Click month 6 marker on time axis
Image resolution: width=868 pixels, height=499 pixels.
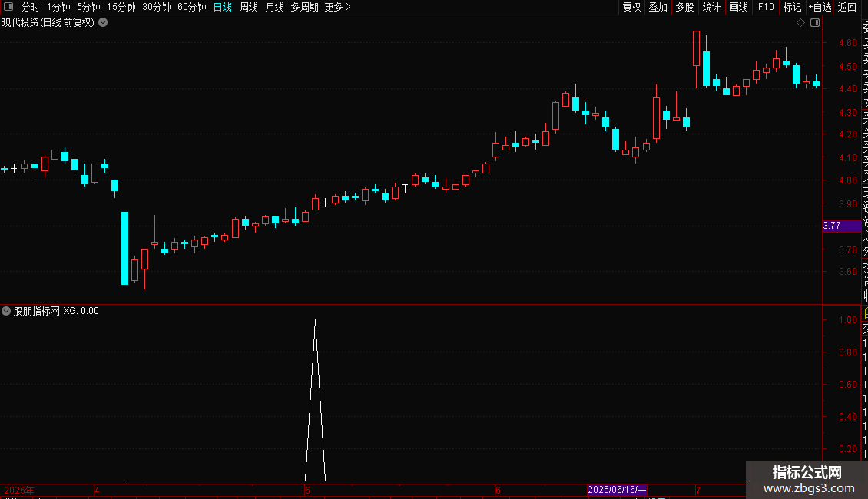pyautogui.click(x=498, y=490)
